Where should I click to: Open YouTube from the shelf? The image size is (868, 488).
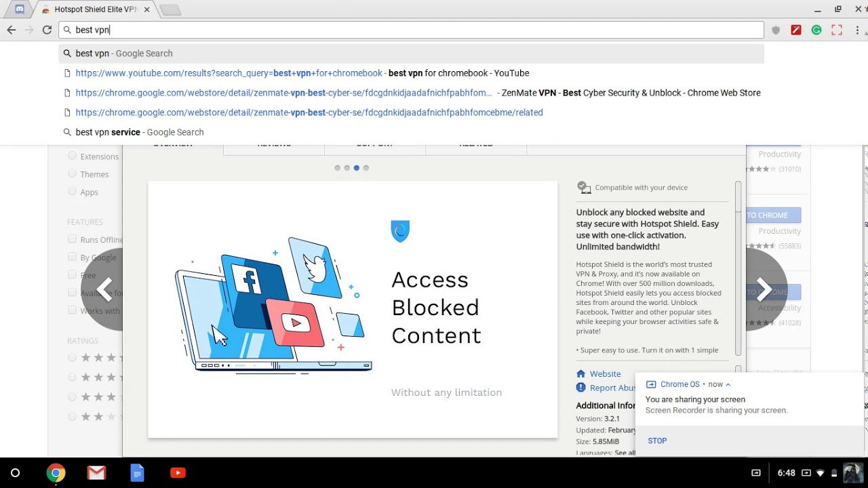pos(178,473)
